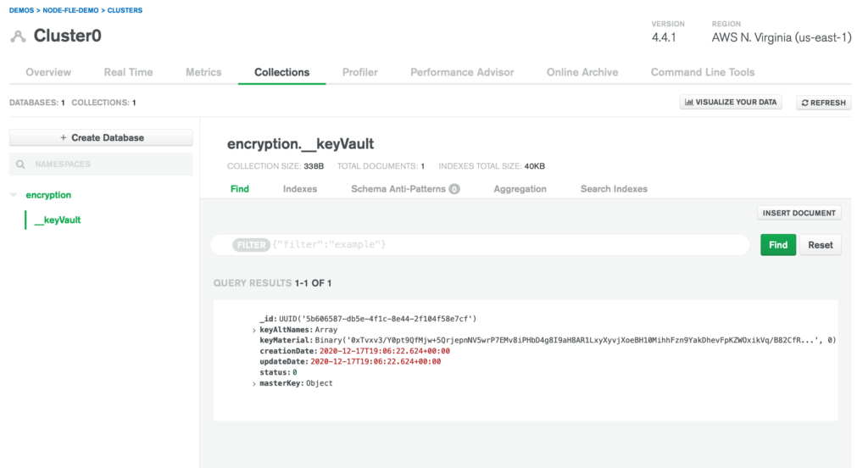
Task: Click the refresh arrow icon
Action: (805, 103)
